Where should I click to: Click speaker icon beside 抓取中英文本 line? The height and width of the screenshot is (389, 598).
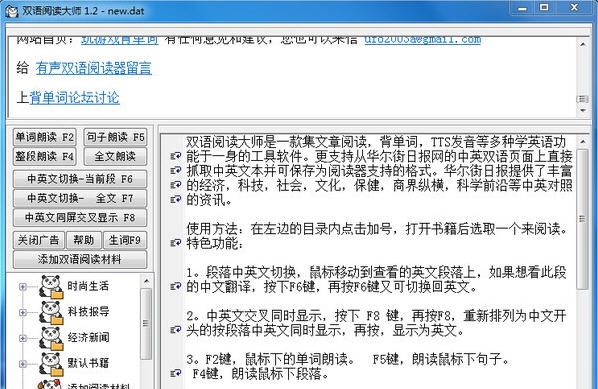tap(175, 170)
